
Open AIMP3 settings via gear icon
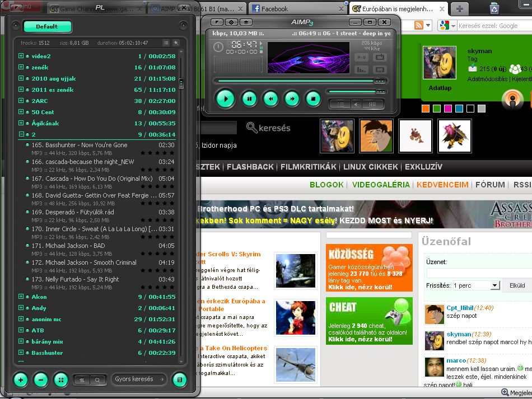coord(230,22)
